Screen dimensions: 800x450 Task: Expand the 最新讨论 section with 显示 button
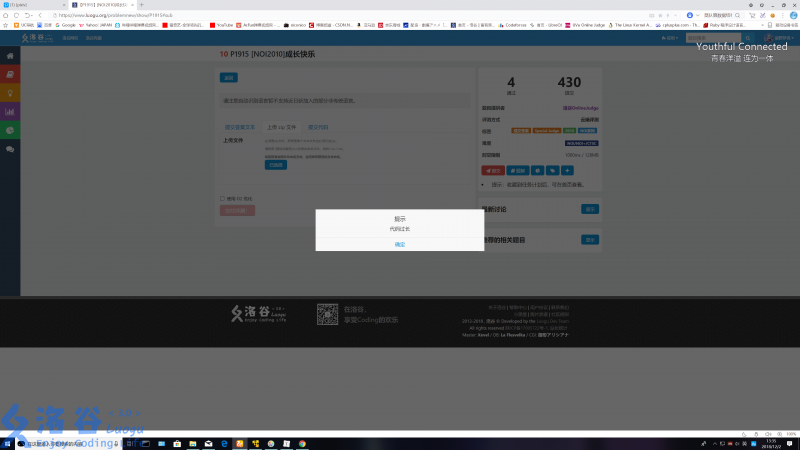590,209
